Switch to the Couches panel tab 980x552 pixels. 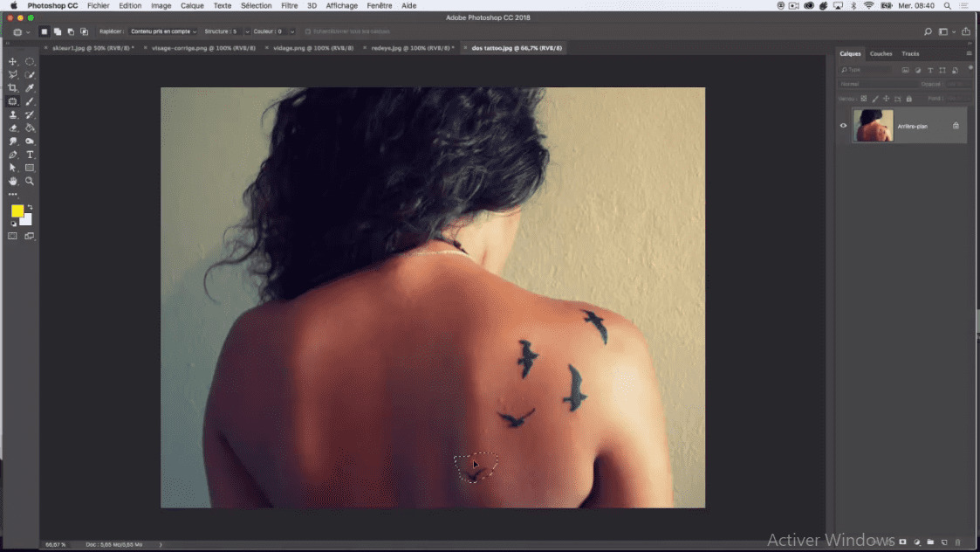(x=881, y=53)
